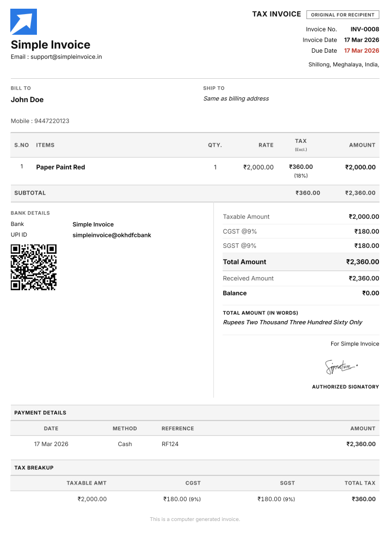Click the ITEMS column header
Image resolution: width=392 pixels, height=546 pixels.
(x=45, y=145)
